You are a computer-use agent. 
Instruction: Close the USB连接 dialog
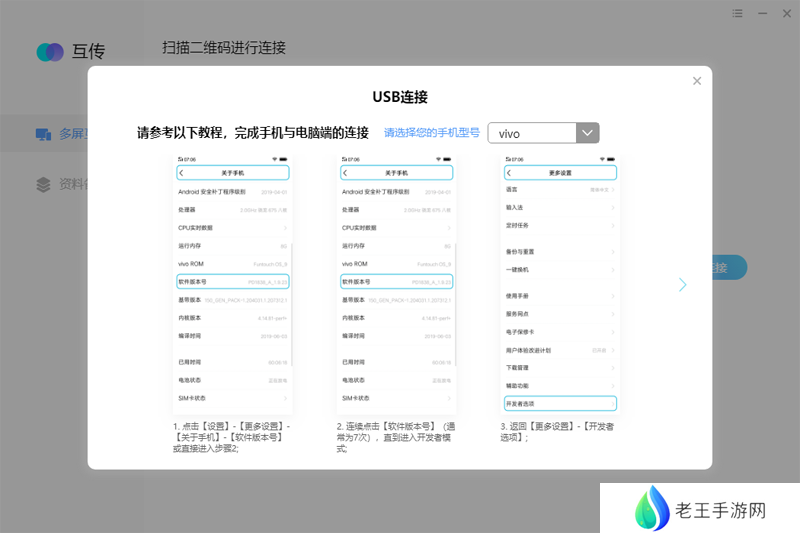point(696,81)
